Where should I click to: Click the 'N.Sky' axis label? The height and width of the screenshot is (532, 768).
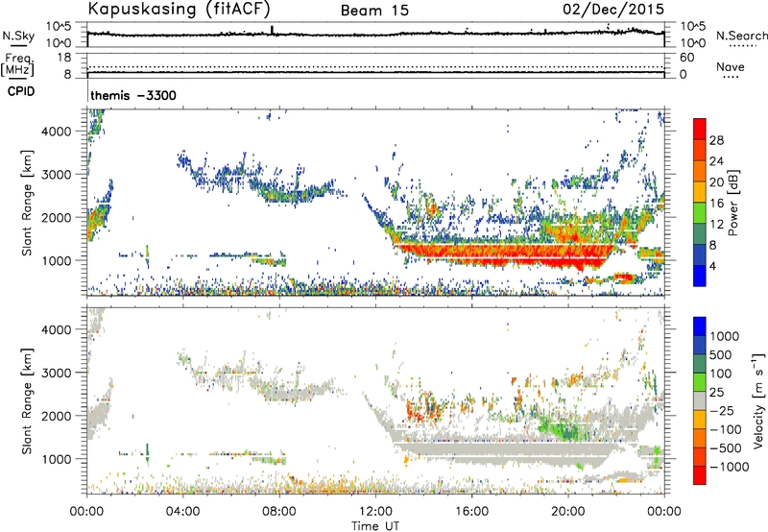(x=18, y=36)
